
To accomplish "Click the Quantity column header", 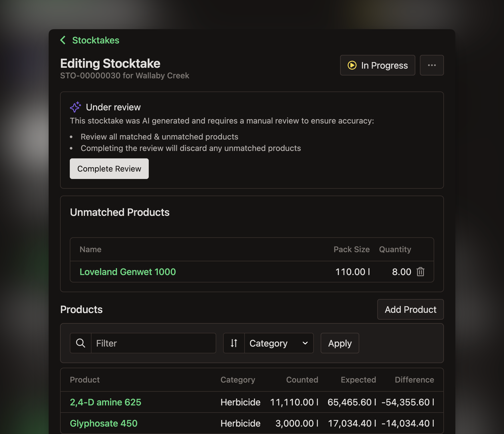I will [x=395, y=249].
